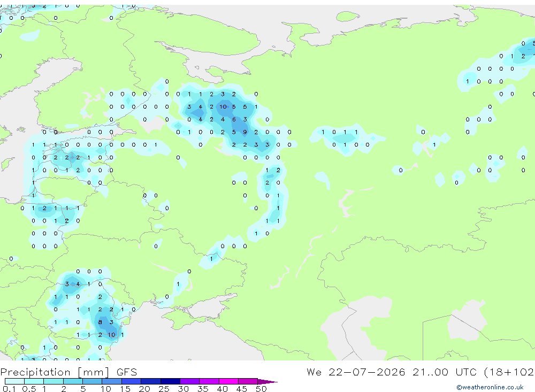Click the legend label '35'
Screen dimensions: 535x392
203,389
